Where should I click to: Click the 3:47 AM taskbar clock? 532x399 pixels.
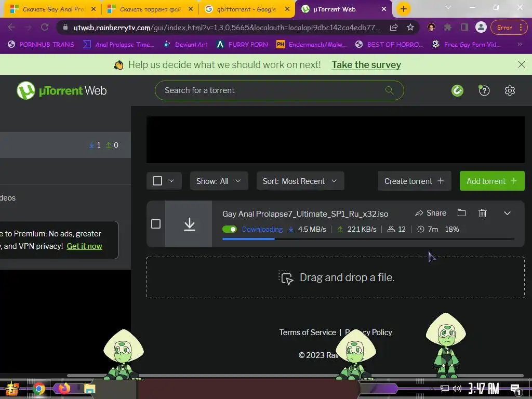point(484,389)
